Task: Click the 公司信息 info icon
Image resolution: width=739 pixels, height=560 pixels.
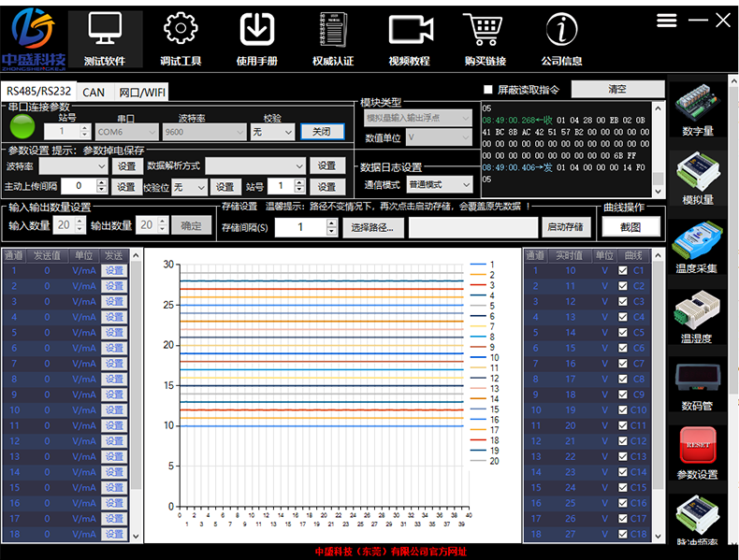Action: (x=561, y=30)
